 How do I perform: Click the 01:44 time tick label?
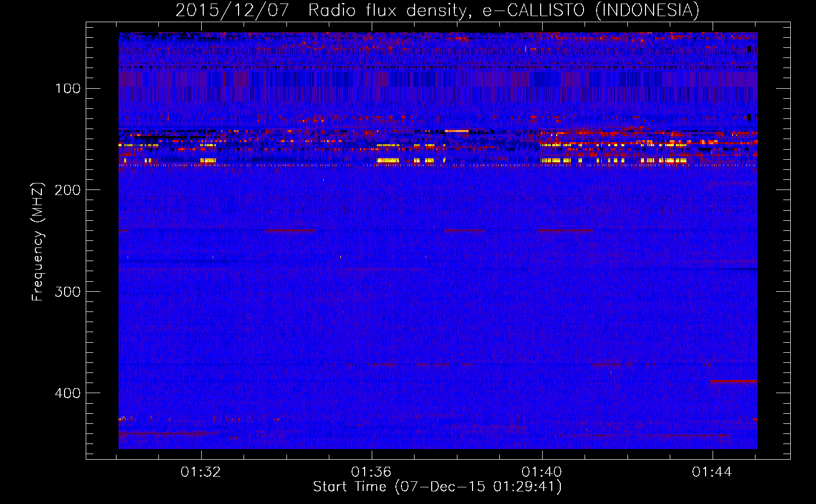712,472
